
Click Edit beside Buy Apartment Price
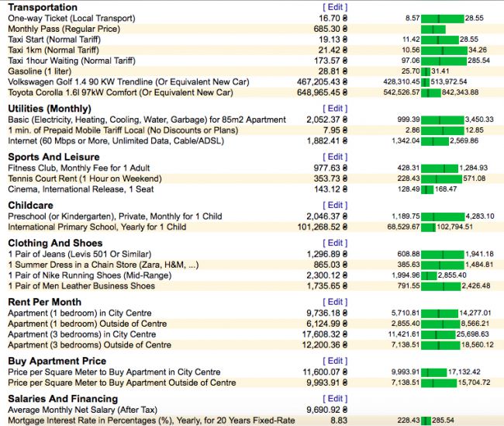pyautogui.click(x=335, y=361)
